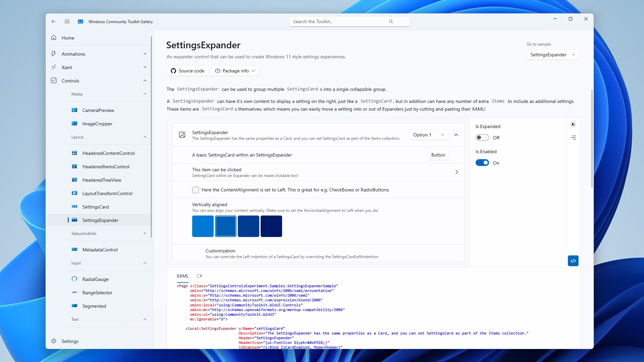Open the Home page icon
Screen dimensions: 644x362
(54, 38)
